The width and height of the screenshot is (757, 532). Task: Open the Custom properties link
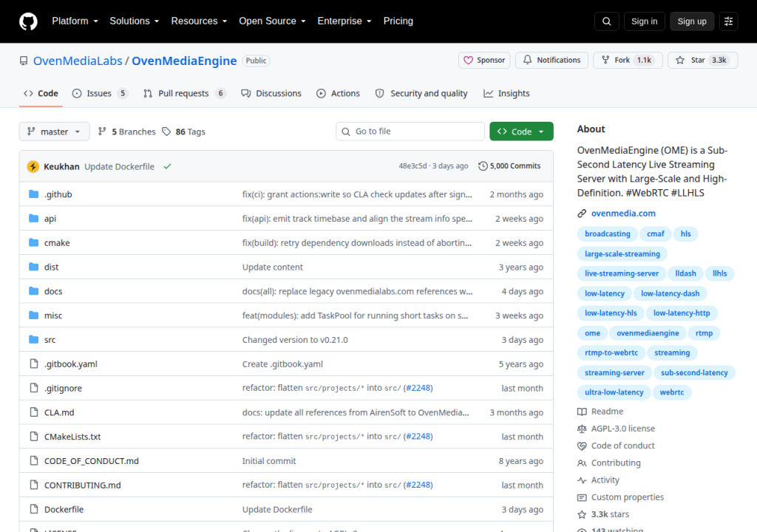coord(627,497)
